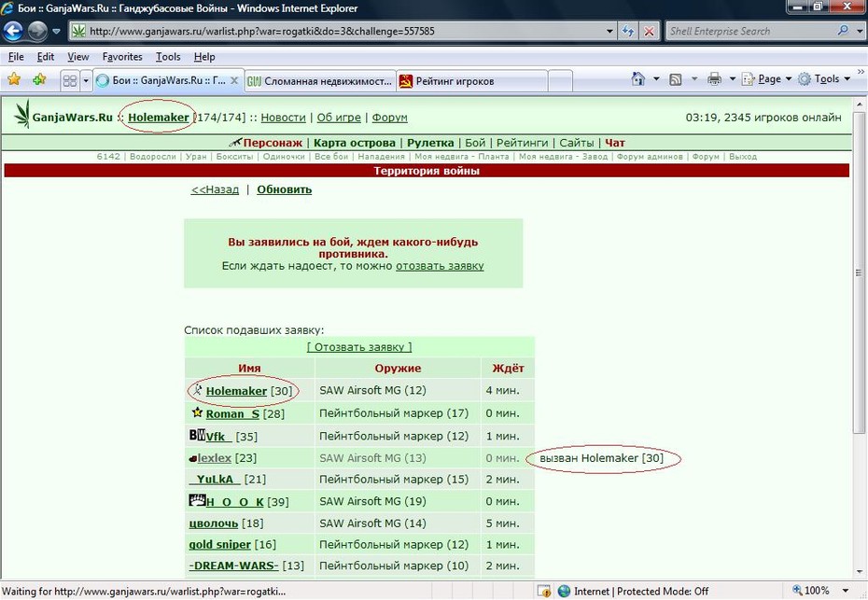This screenshot has height=600, width=868.
Task: Click the browser Forward arrow button
Action: click(x=37, y=31)
